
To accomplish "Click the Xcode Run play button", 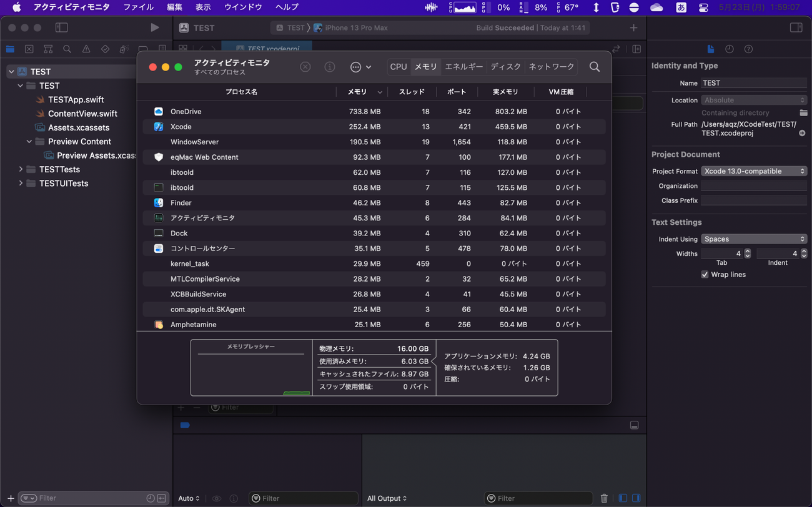I will 154,27.
